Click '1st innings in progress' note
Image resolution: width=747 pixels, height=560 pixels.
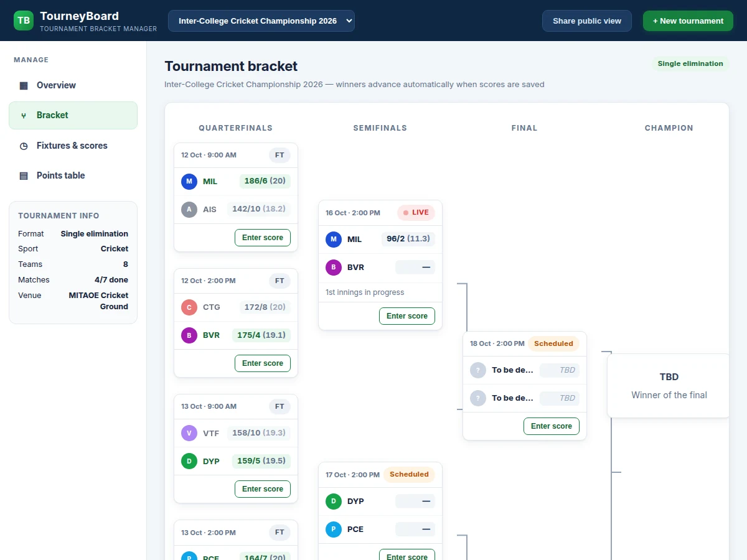pos(365,292)
